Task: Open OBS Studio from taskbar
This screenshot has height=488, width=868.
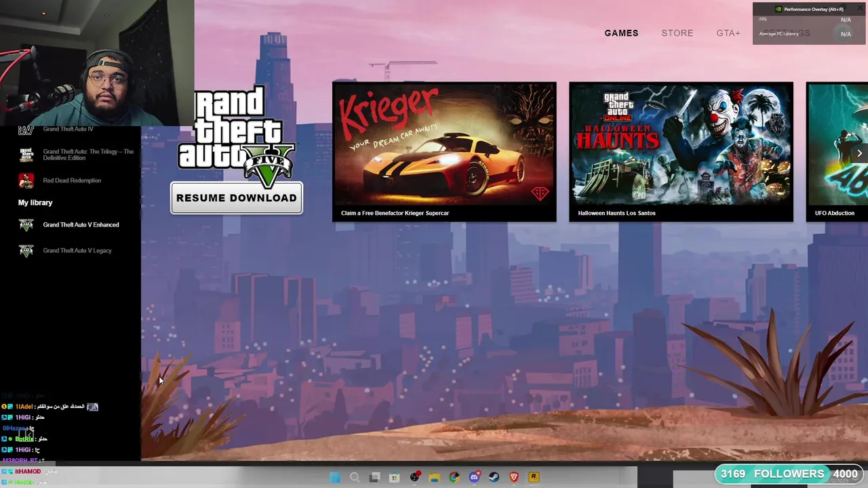Action: click(x=414, y=477)
